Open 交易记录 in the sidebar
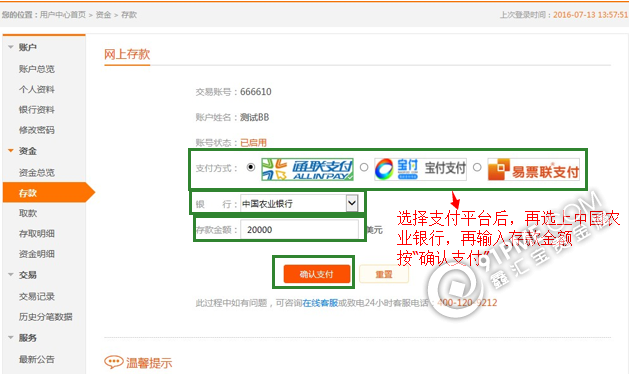The height and width of the screenshot is (374, 629). coord(37,297)
